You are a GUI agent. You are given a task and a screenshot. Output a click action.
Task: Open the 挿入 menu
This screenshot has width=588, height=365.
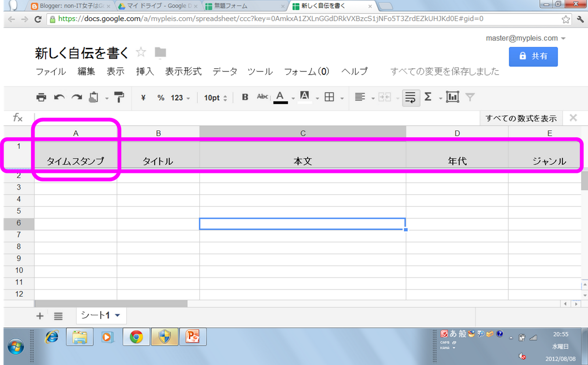[145, 71]
